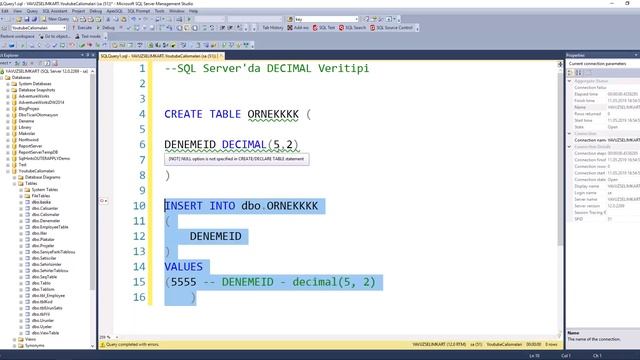
Task: Click the DENEMEID column on line 12
Action: (216, 236)
